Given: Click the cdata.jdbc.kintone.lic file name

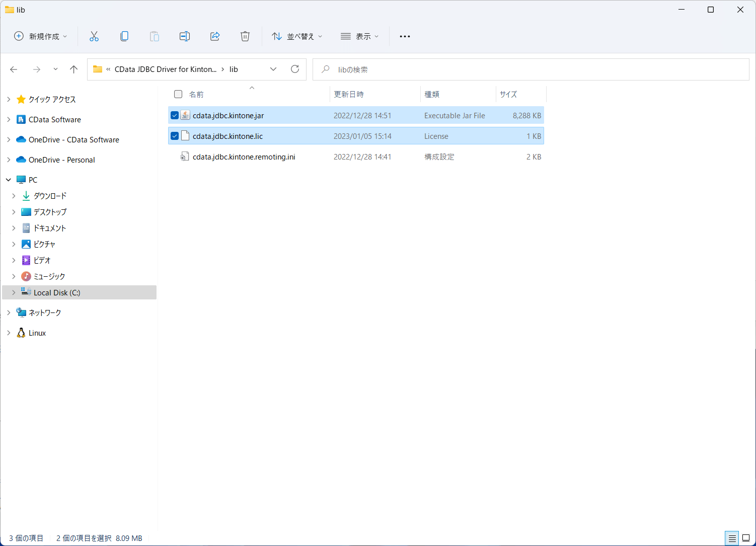Looking at the screenshot, I should 228,136.
